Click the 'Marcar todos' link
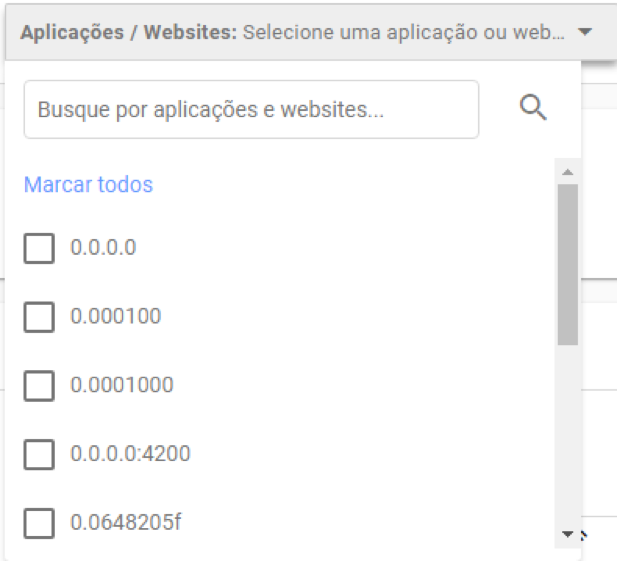This screenshot has height=561, width=617. click(x=88, y=185)
